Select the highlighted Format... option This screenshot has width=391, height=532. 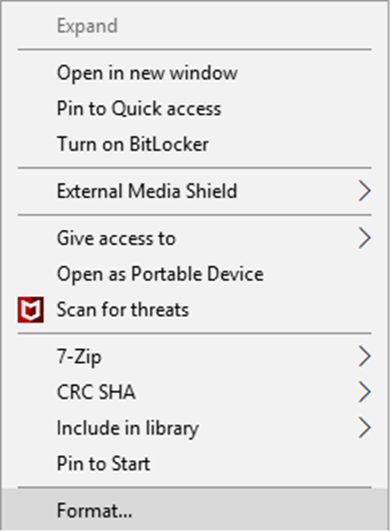194,510
